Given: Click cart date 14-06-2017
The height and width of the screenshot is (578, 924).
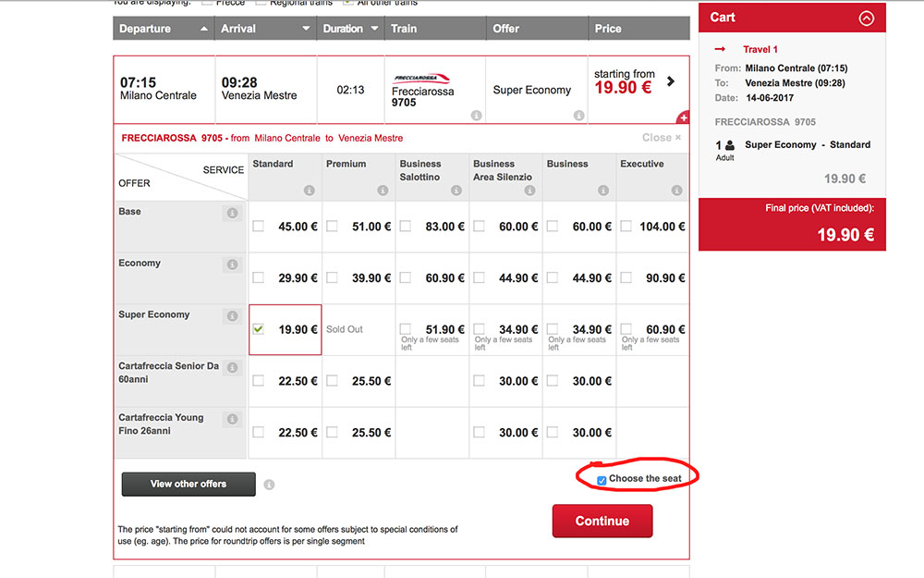Looking at the screenshot, I should pos(770,98).
